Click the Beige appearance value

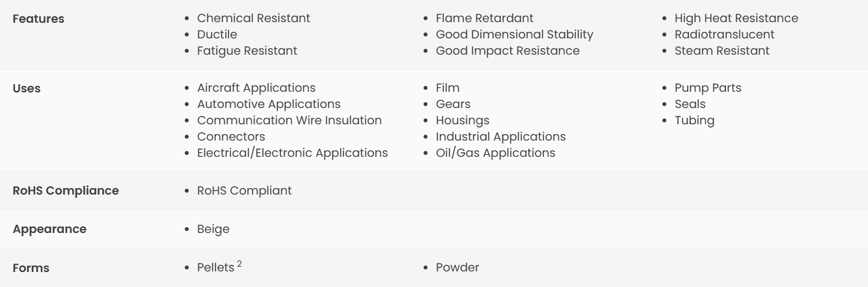pos(213,229)
